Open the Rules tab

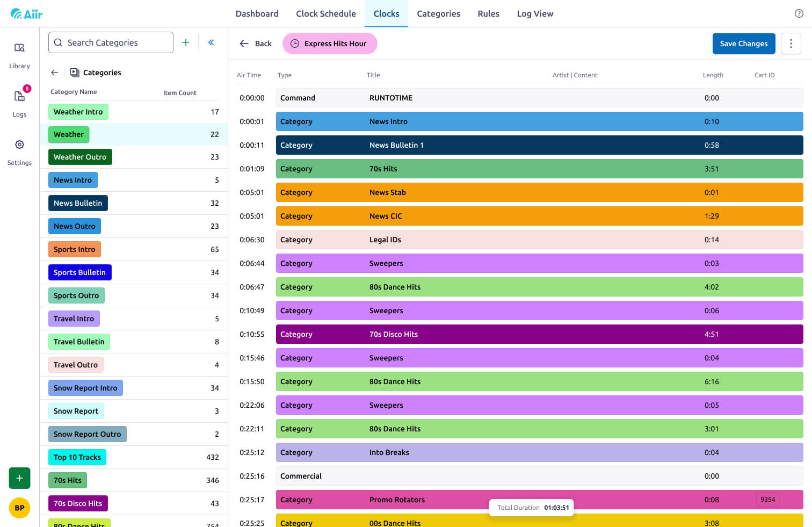(489, 13)
